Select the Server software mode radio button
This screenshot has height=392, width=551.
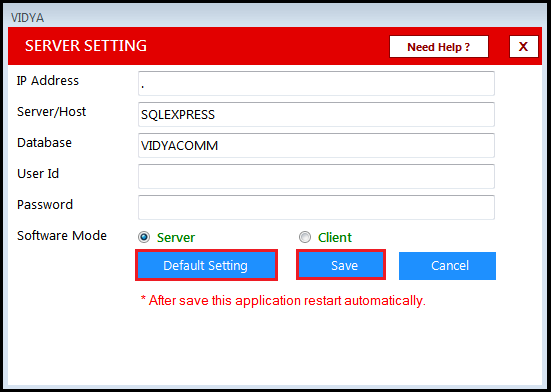coord(144,237)
